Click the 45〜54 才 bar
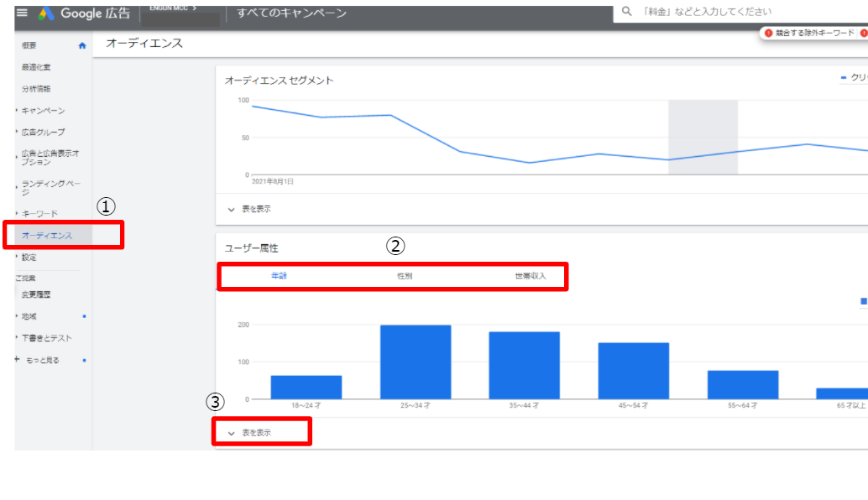 [x=633, y=371]
